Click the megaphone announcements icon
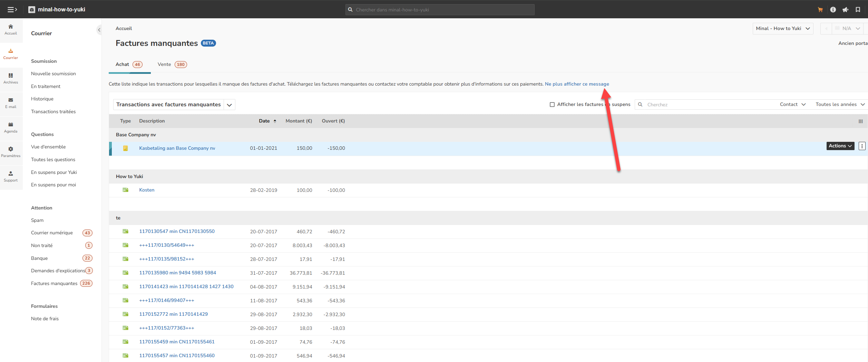The width and height of the screenshot is (868, 362). click(846, 10)
